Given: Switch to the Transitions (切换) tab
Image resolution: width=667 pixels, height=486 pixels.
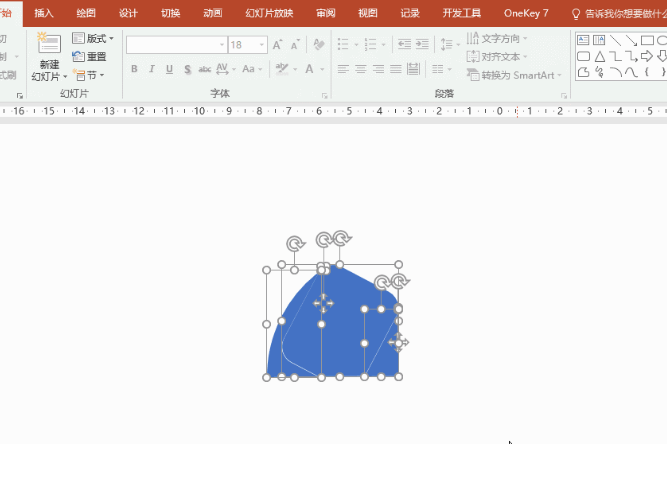Looking at the screenshot, I should [x=171, y=13].
